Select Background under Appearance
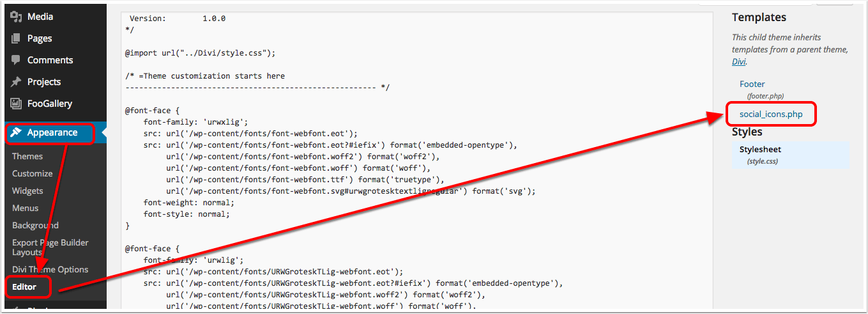 (x=35, y=225)
